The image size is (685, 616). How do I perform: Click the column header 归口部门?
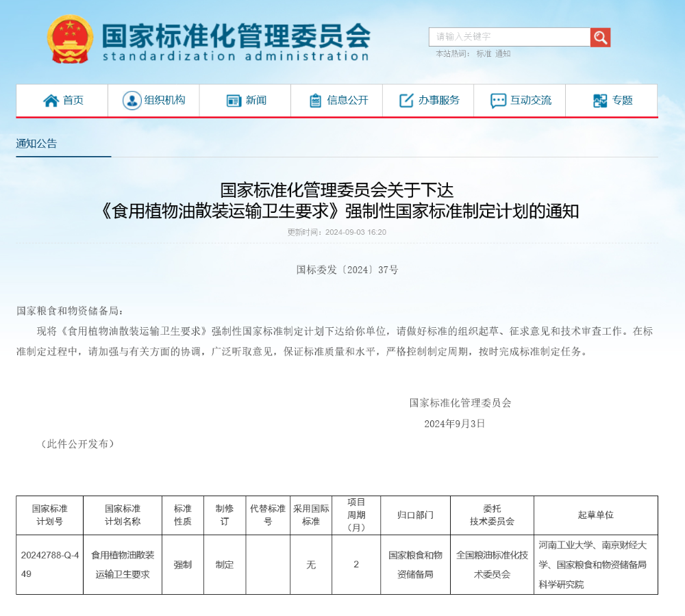click(416, 515)
